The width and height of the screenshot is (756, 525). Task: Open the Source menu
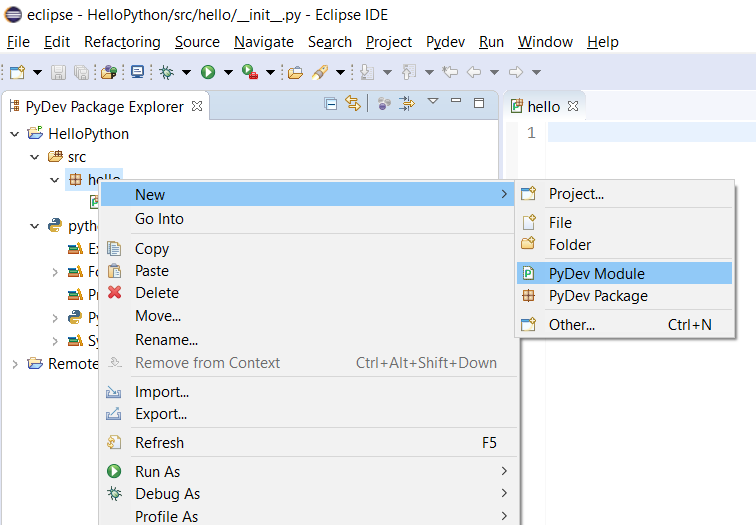[197, 42]
